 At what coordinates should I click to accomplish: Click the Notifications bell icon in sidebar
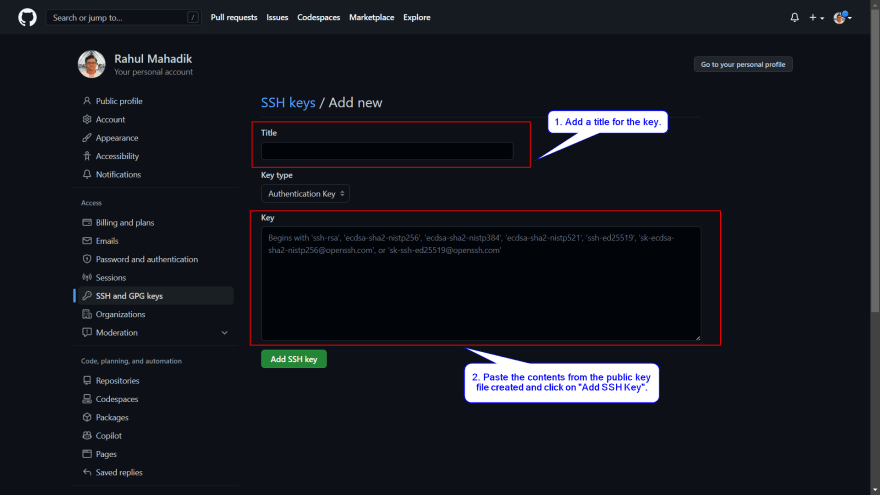[x=87, y=175]
